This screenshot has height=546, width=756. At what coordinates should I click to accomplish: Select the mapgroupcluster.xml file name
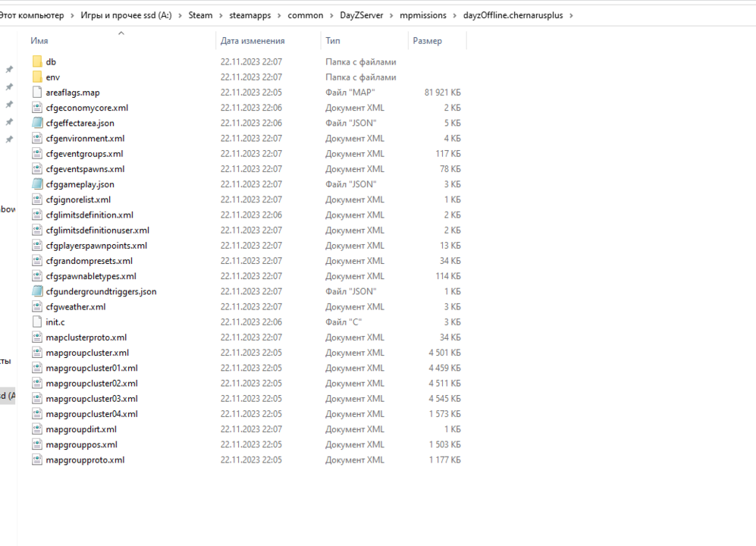click(87, 353)
